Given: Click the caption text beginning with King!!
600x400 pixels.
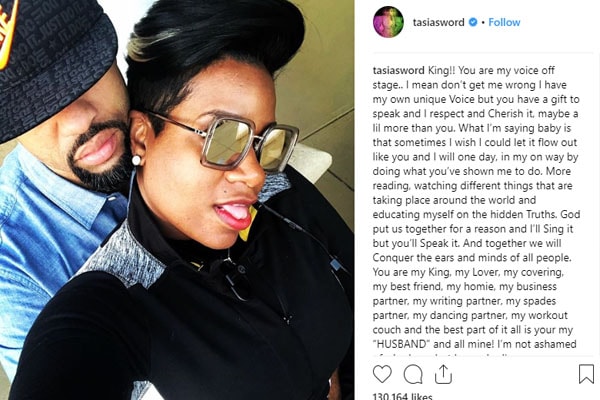Looking at the screenshot, I should click(476, 207).
